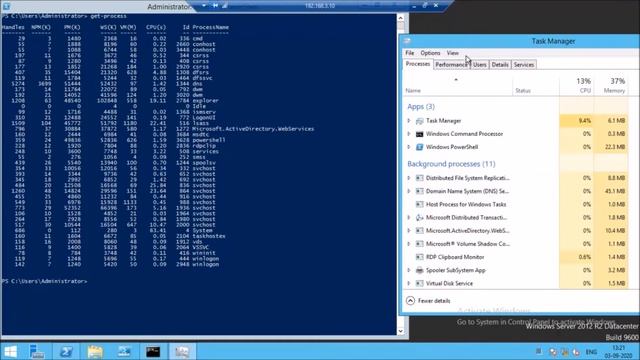
Task: Click the Spooler SubSystem App printer icon
Action: tap(420, 270)
